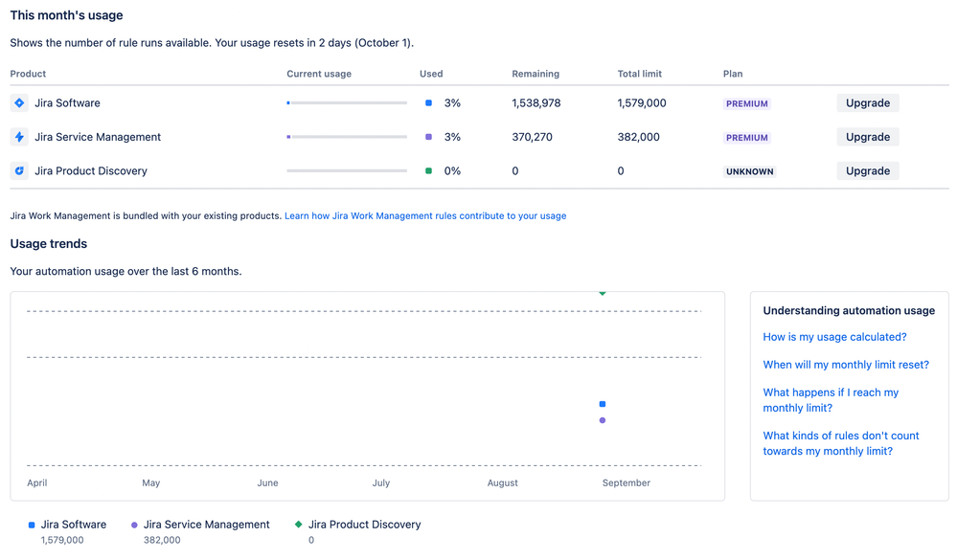Viewport: 957px width, 560px height.
Task: Click the Jira Product Discovery name in table
Action: pyautogui.click(x=91, y=170)
